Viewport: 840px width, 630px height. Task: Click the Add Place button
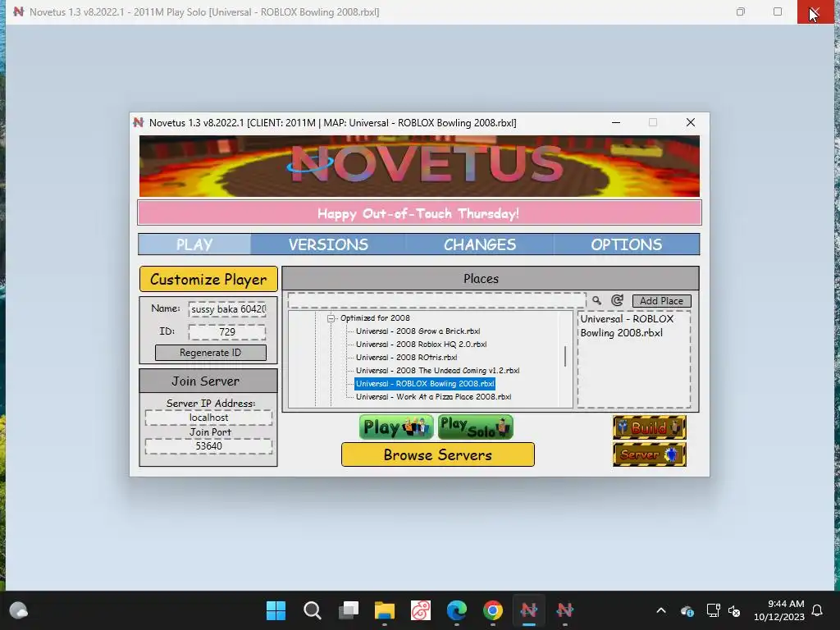pos(662,301)
